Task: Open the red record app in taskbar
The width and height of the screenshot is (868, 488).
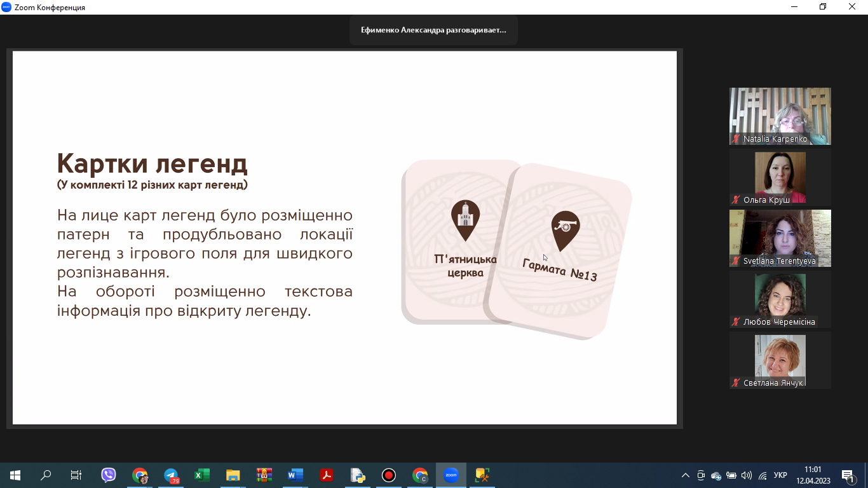Action: point(389,475)
